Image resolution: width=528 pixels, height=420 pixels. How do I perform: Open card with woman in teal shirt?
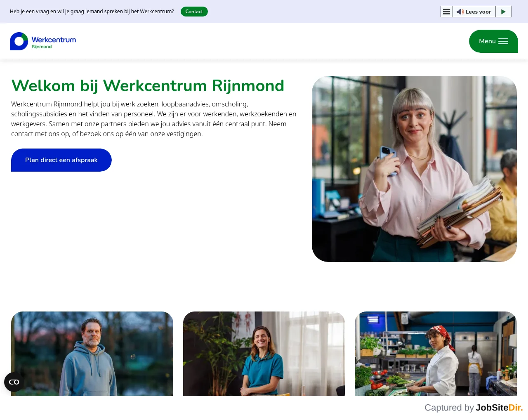tap(264, 354)
